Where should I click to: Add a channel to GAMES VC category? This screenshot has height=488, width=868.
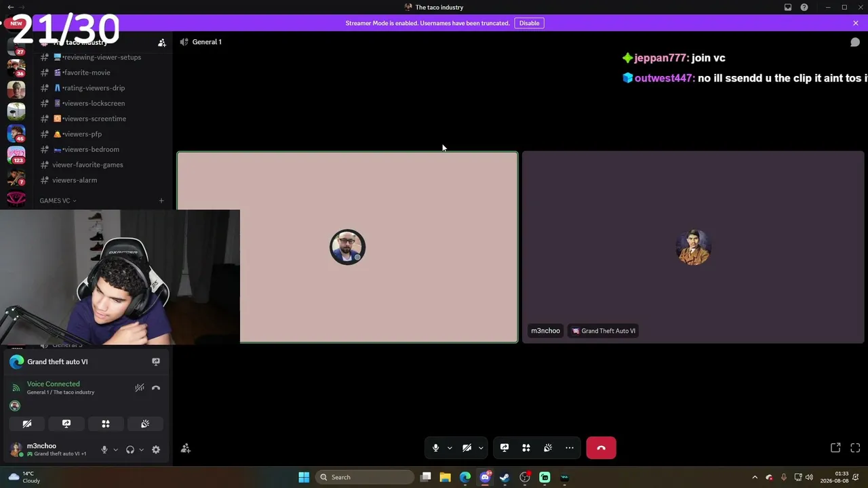[x=161, y=201]
